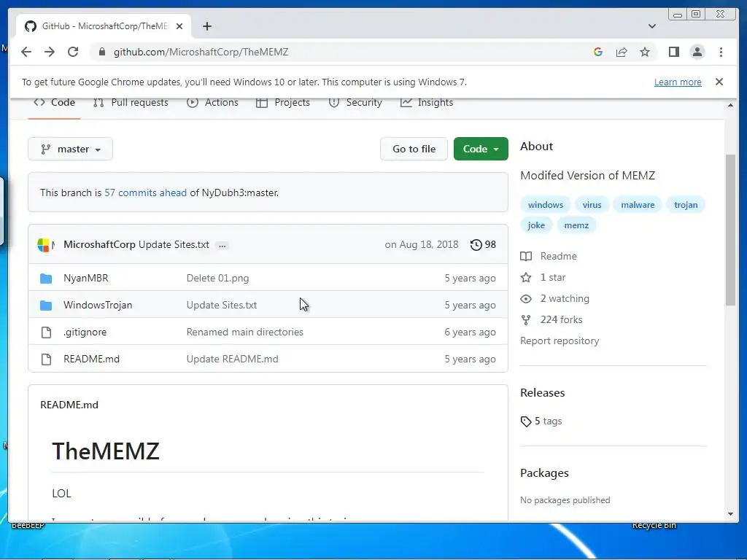Select the windows topic tag
The image size is (747, 560).
546,205
